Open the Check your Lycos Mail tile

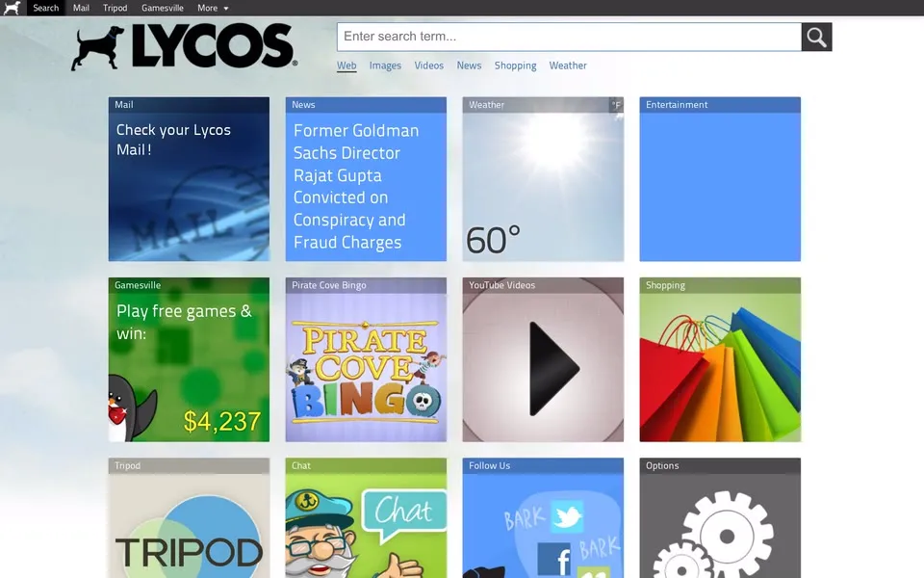pos(189,179)
